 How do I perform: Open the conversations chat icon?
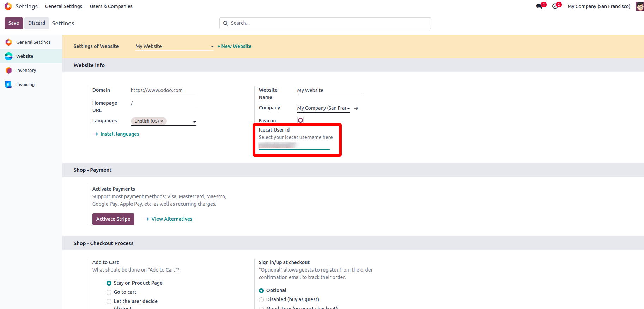(x=539, y=6)
